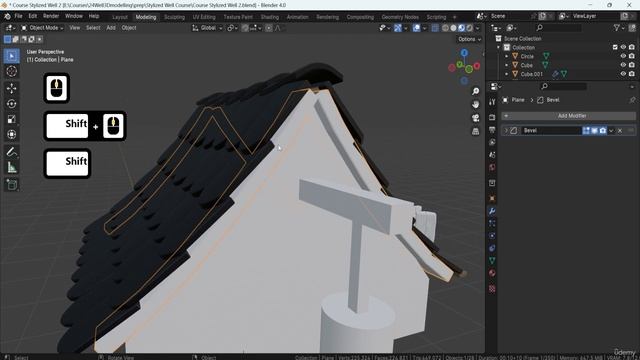Open the Edit menu
The height and width of the screenshot is (360, 640).
(33, 16)
